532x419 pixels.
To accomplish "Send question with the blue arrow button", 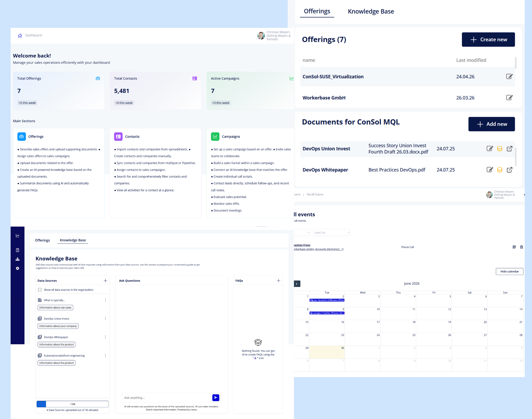I will tap(216, 397).
